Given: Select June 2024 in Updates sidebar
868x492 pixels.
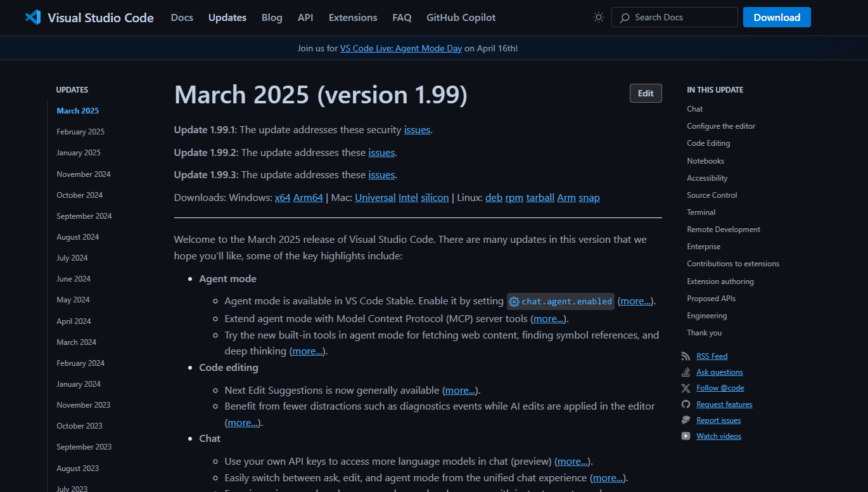Looking at the screenshot, I should (73, 279).
